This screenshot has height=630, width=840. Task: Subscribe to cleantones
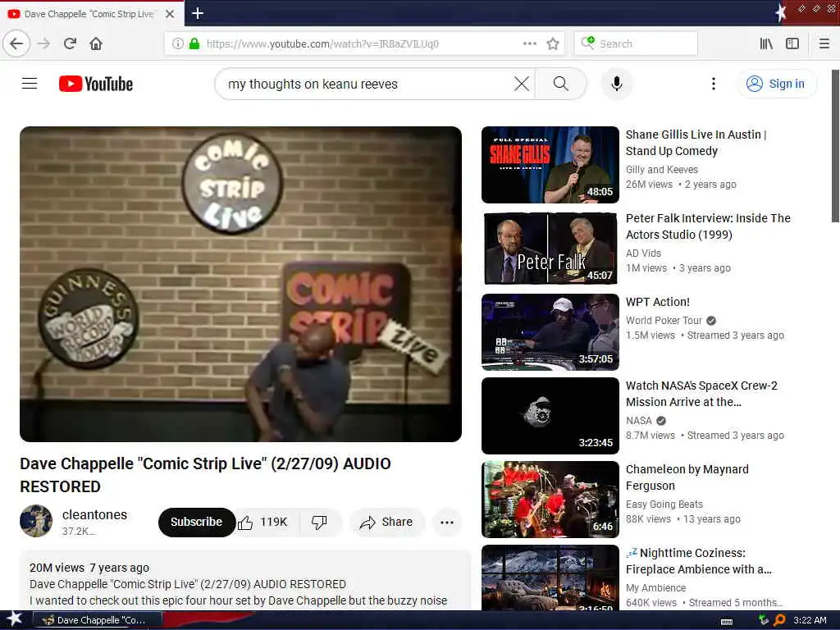click(196, 522)
